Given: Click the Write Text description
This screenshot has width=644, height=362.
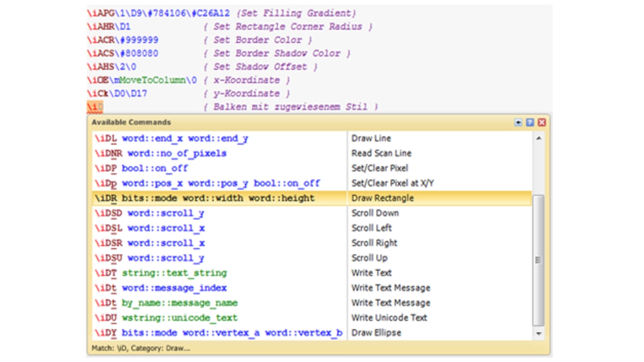Looking at the screenshot, I should (371, 273).
